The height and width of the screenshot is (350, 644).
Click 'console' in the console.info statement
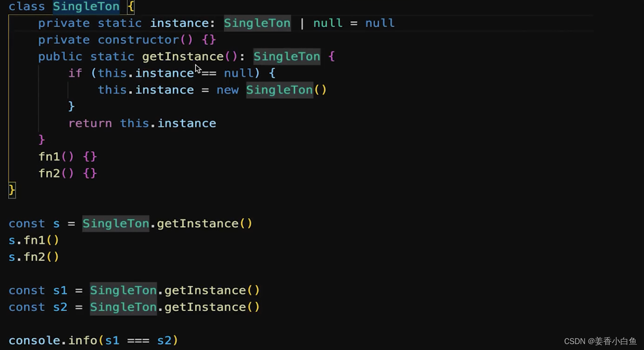(x=34, y=340)
